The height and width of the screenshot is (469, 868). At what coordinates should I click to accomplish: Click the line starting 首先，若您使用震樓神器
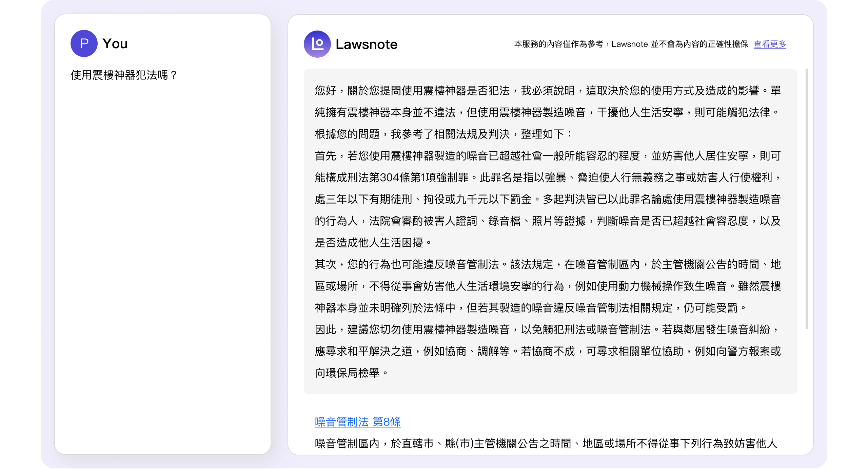click(x=547, y=156)
